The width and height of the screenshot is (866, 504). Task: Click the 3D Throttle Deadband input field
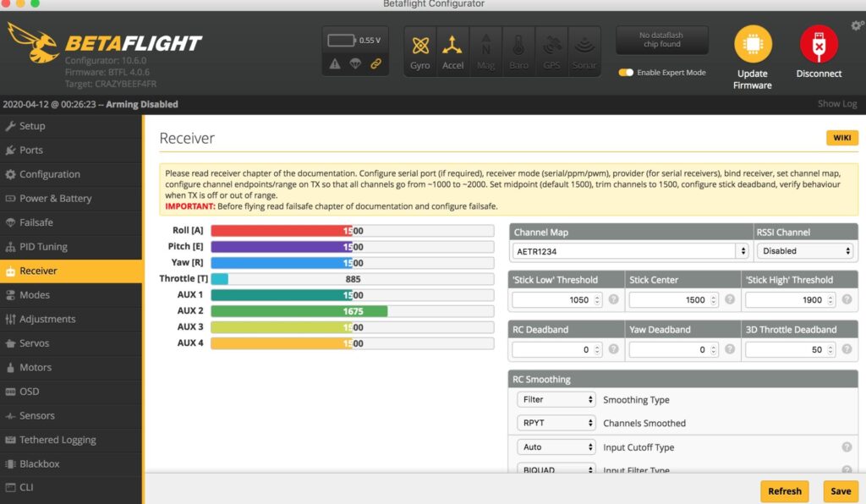[790, 349]
